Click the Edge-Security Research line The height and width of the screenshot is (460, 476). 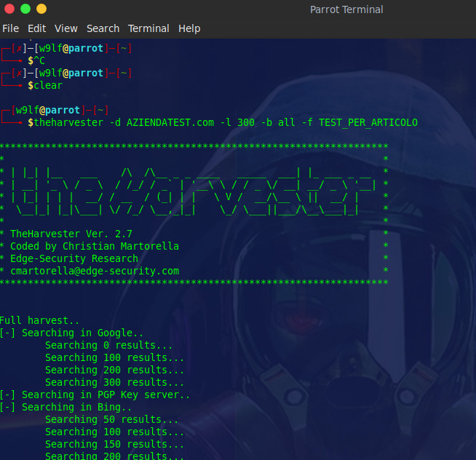coord(74,258)
